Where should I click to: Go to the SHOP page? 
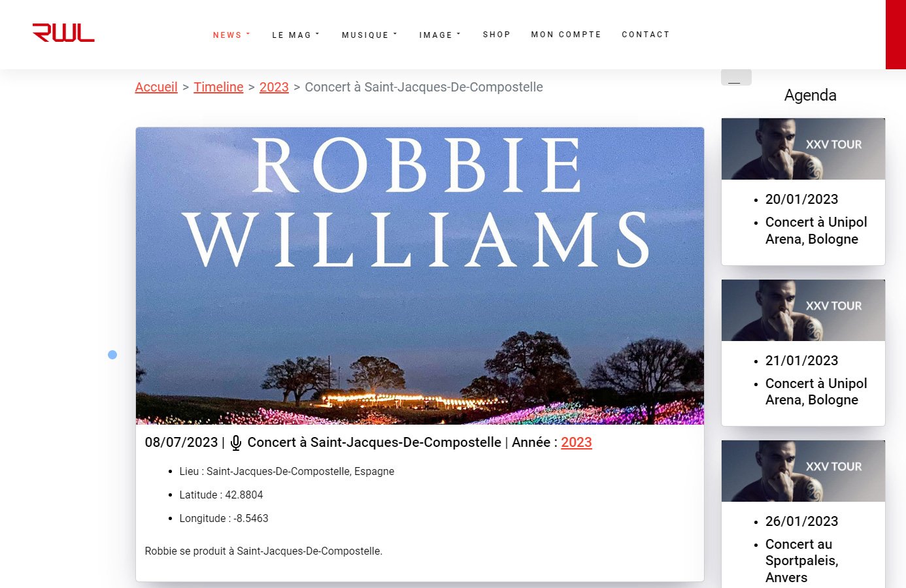[x=497, y=35]
